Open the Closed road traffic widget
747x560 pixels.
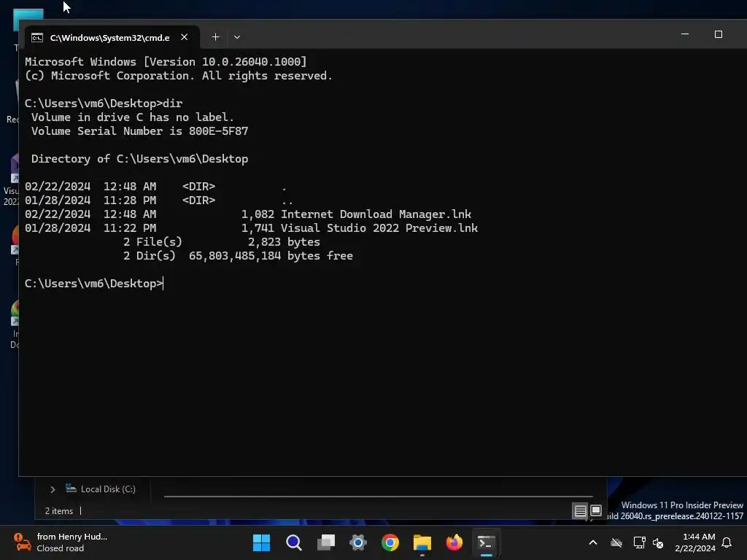[61, 542]
